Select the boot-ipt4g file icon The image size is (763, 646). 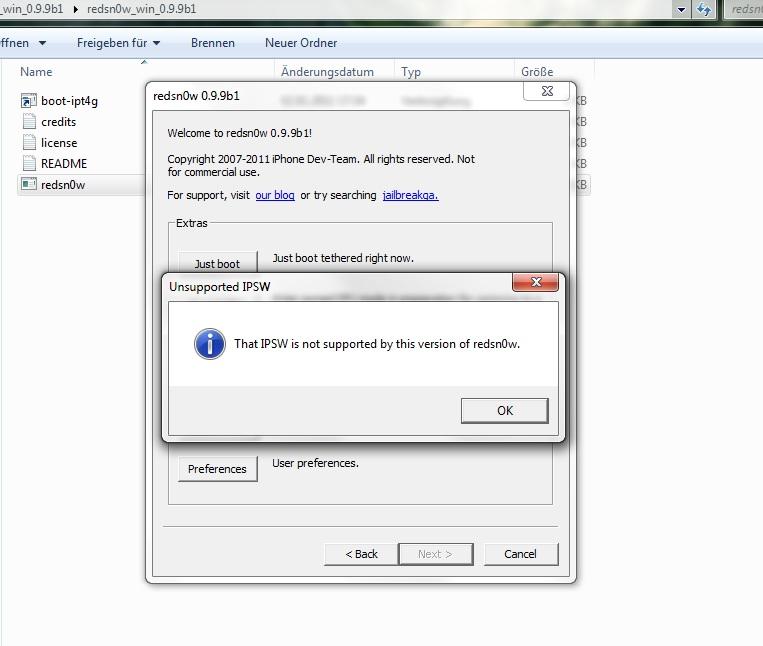tap(29, 101)
